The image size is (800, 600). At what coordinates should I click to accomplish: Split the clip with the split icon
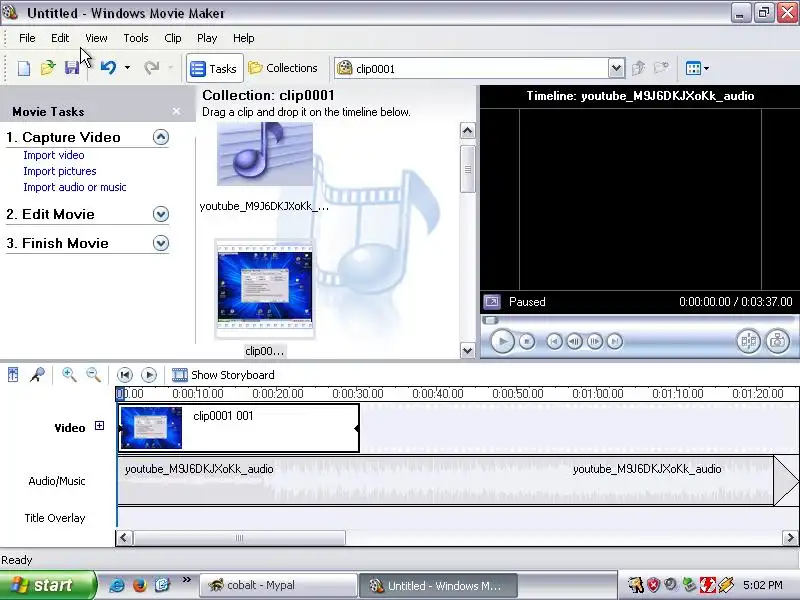(748, 341)
